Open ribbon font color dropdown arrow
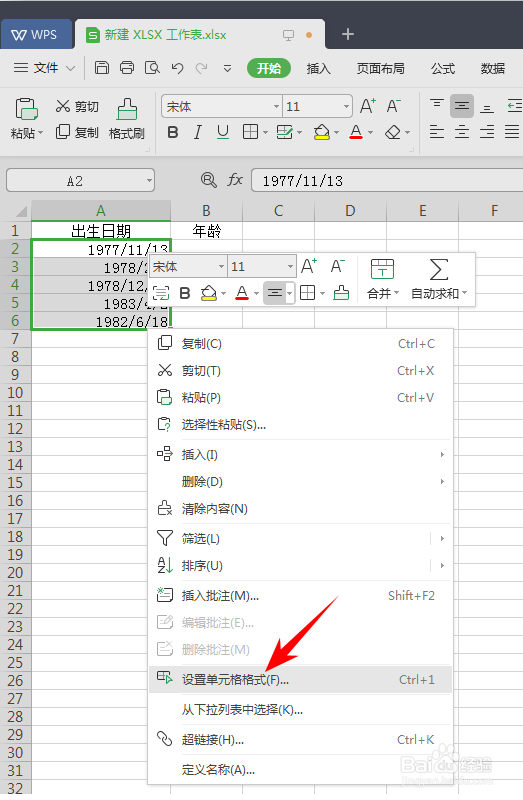This screenshot has height=800, width=523. pyautogui.click(x=370, y=133)
